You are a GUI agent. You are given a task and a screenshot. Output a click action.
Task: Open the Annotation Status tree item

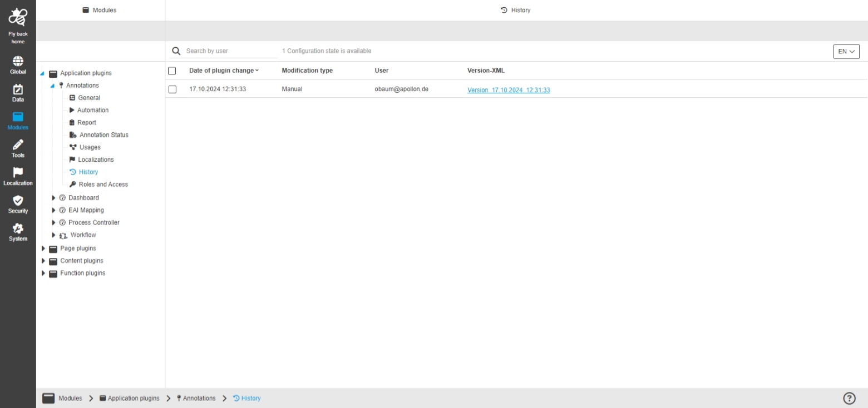pyautogui.click(x=103, y=135)
